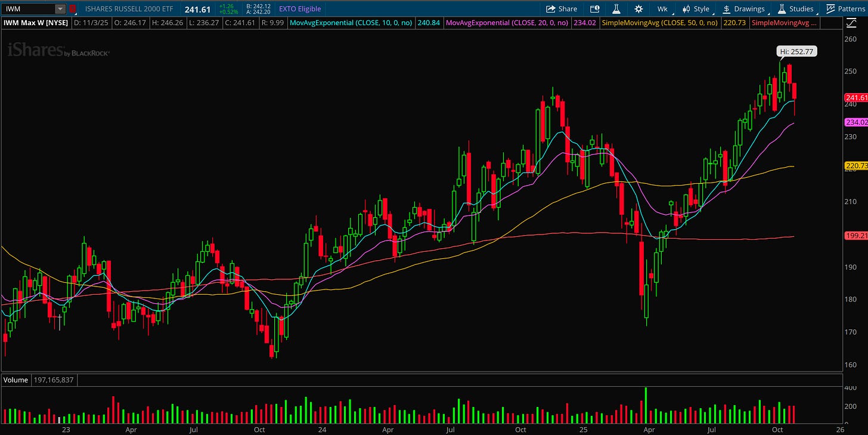The width and height of the screenshot is (868, 435).
Task: Click the Volume label in lower panel
Action: tap(16, 380)
